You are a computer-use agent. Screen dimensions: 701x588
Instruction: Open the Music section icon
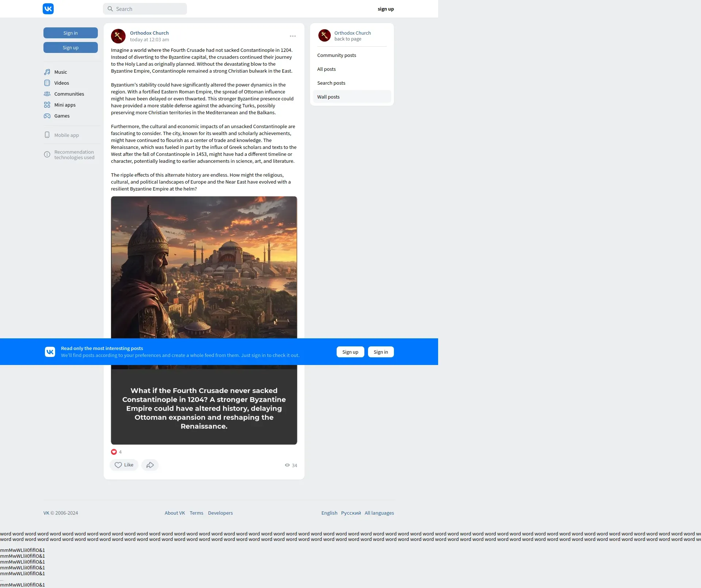pos(47,72)
